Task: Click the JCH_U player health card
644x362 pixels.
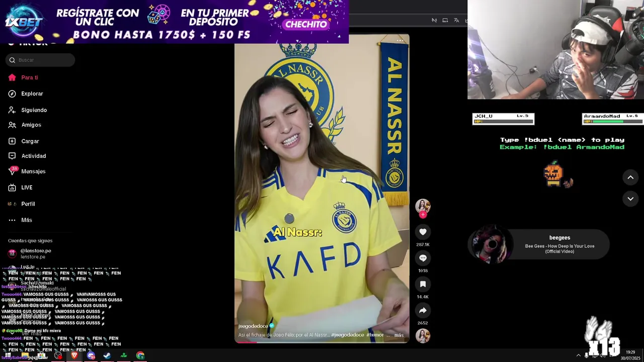Action: click(x=503, y=119)
